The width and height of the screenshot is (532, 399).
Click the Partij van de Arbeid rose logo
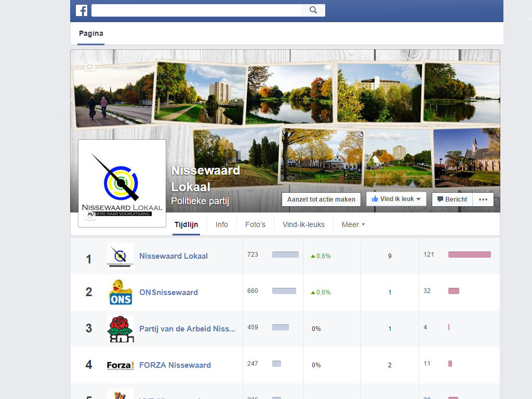pyautogui.click(x=121, y=328)
